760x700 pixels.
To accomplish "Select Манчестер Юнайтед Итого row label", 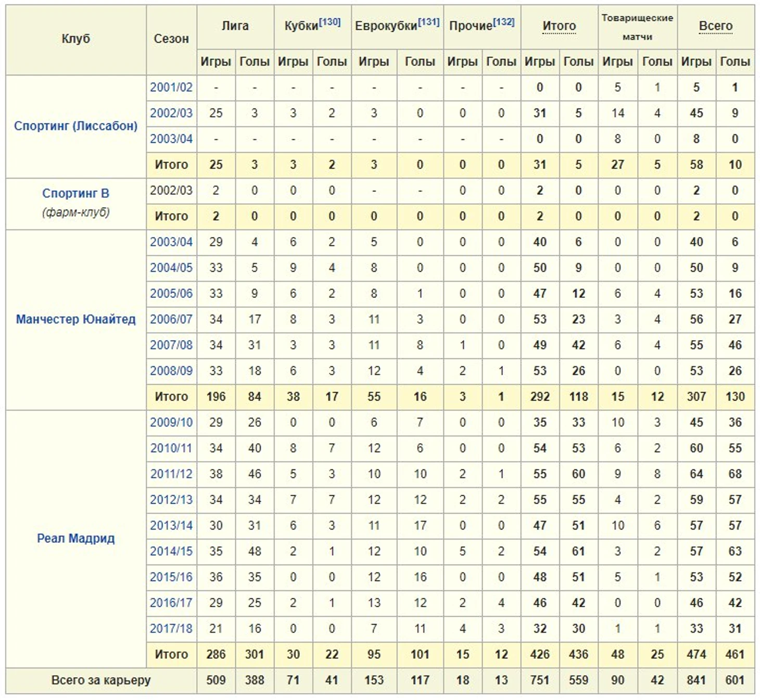I will tap(171, 397).
